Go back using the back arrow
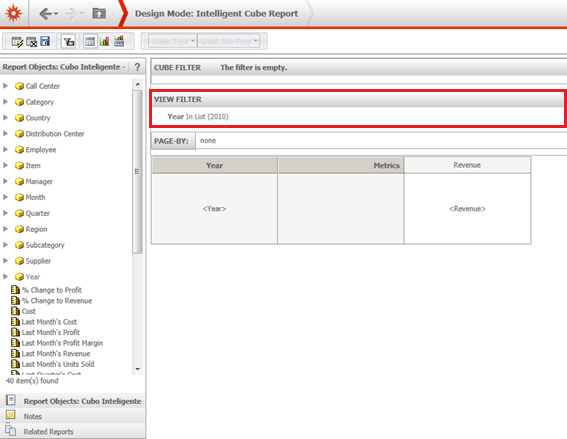This screenshot has height=439, width=567. point(45,14)
